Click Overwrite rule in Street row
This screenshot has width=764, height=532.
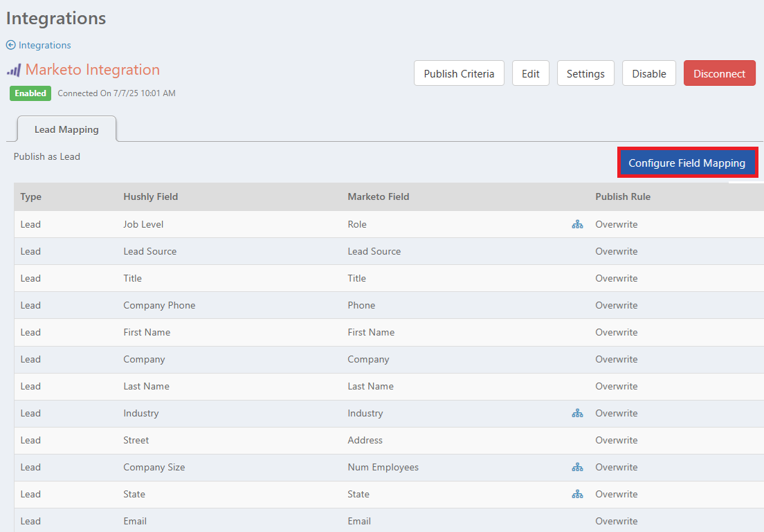[617, 441]
